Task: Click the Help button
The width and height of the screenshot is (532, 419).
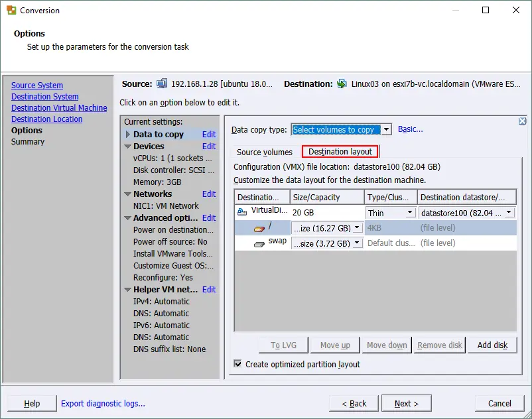Action: tap(32, 403)
